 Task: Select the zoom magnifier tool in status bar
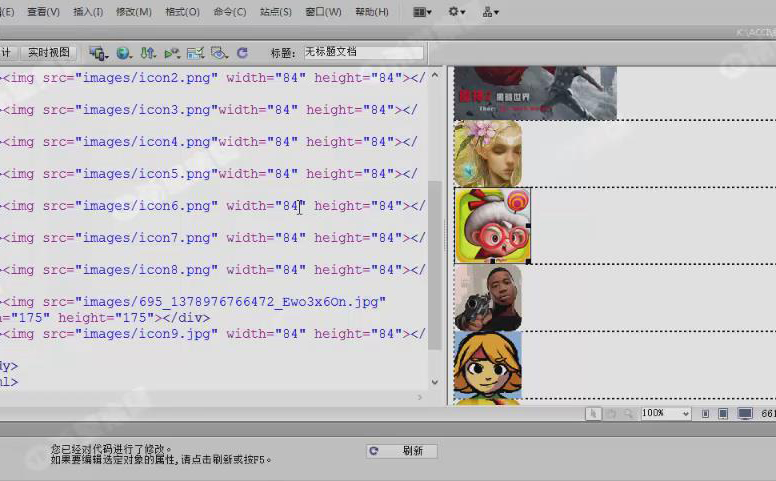tap(627, 413)
